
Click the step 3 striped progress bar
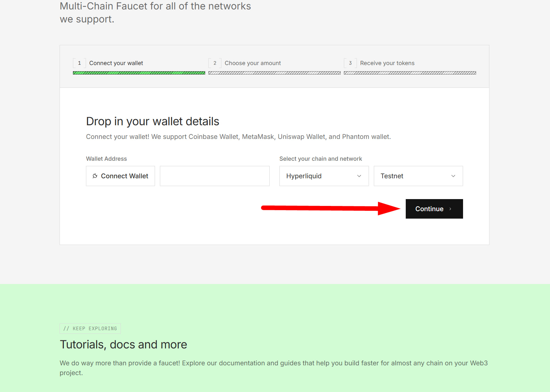tap(410, 73)
